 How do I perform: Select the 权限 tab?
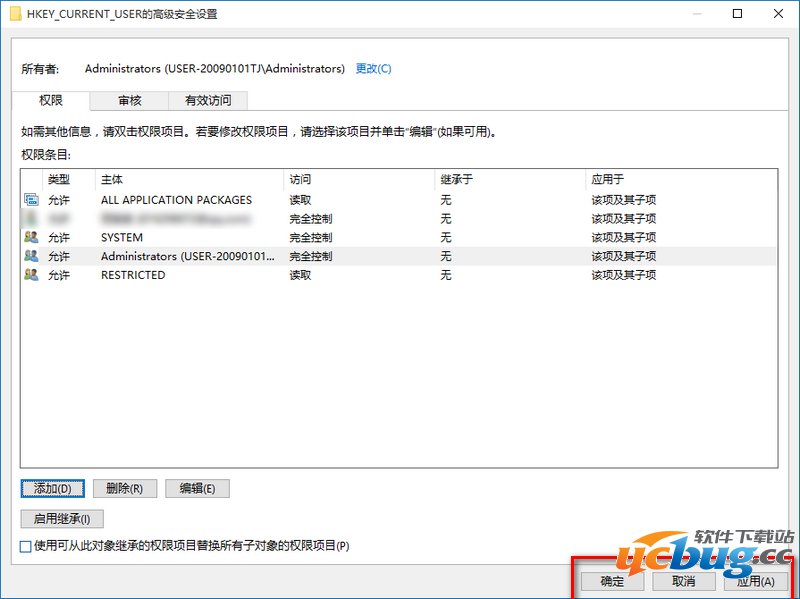(x=51, y=100)
